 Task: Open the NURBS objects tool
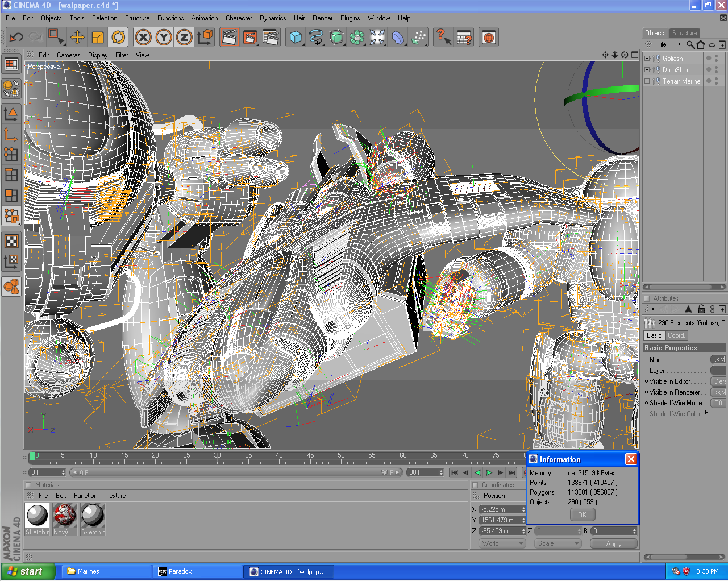336,38
